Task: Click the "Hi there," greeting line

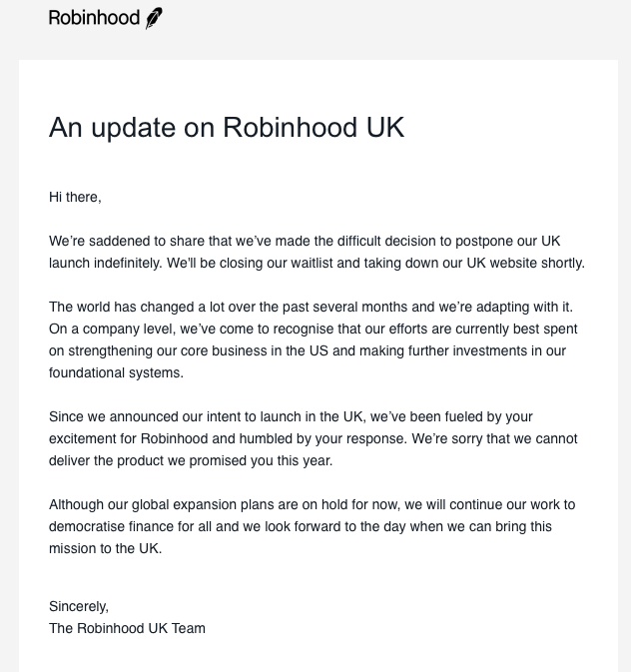Action: 75,197
